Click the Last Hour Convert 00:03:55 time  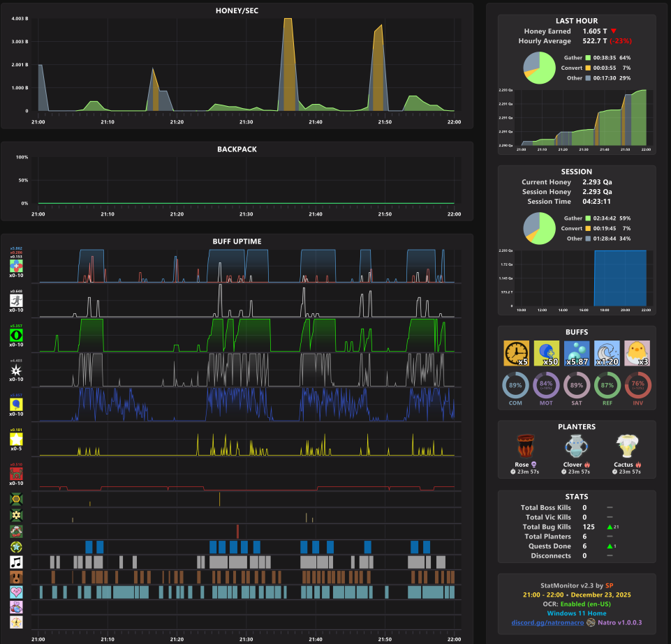pos(604,68)
